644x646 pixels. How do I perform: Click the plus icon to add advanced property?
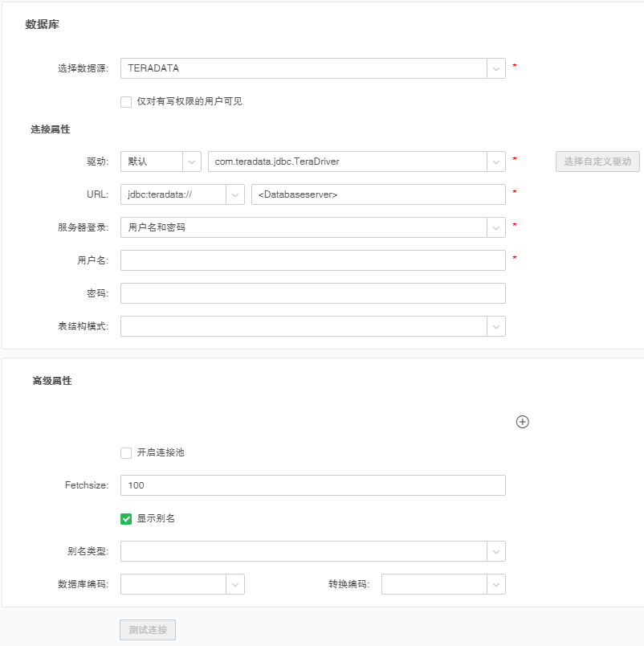(522, 422)
